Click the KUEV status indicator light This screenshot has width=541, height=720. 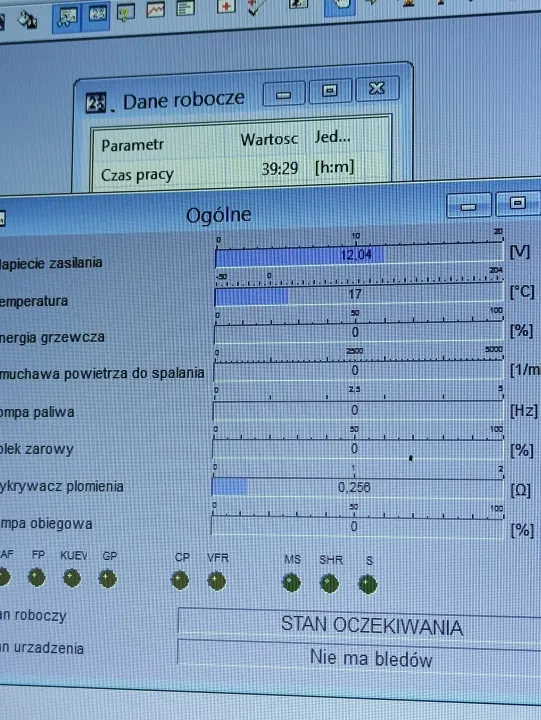click(72, 579)
